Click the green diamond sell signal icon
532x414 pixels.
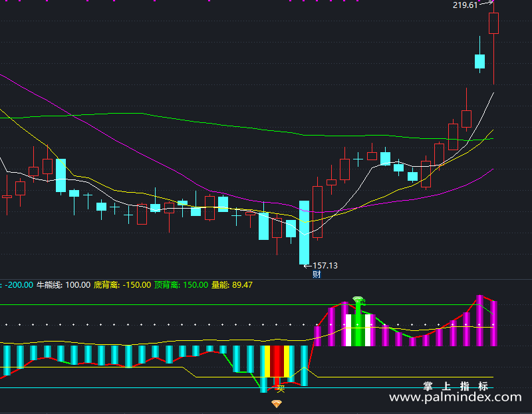[x=358, y=300]
